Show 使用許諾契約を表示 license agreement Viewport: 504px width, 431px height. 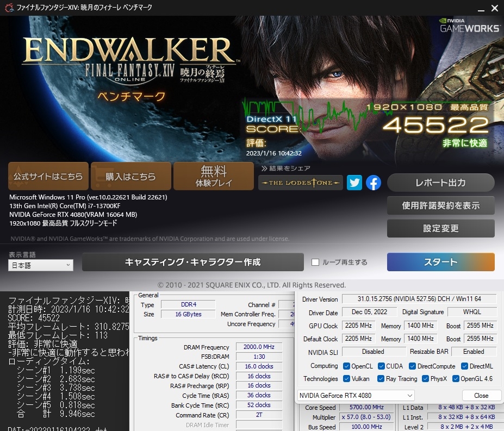(441, 205)
